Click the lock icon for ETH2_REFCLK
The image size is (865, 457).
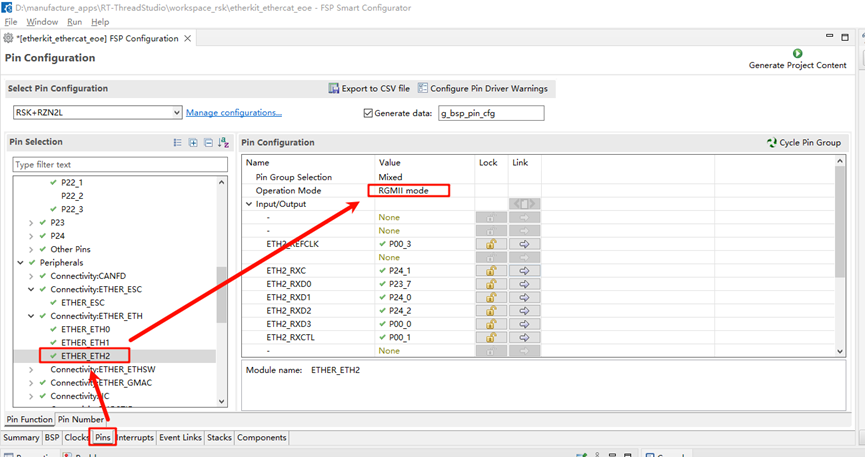[491, 244]
